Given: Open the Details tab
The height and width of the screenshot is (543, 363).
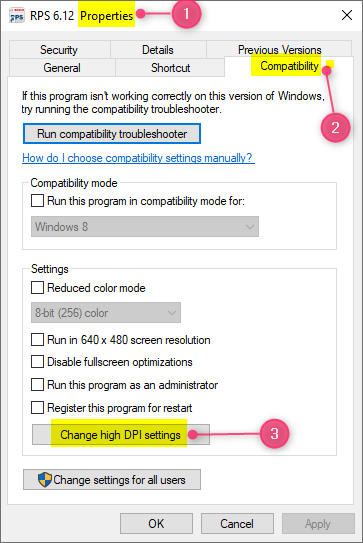Looking at the screenshot, I should (x=158, y=50).
